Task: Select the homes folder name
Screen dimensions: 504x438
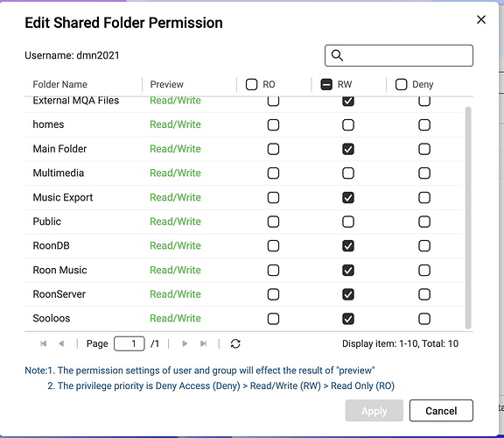Action: click(48, 124)
